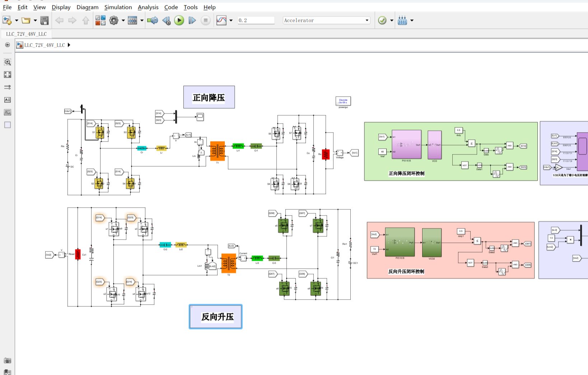Click the Annotation text tool in palette
Screen dimensions: 588x375
coord(7,99)
